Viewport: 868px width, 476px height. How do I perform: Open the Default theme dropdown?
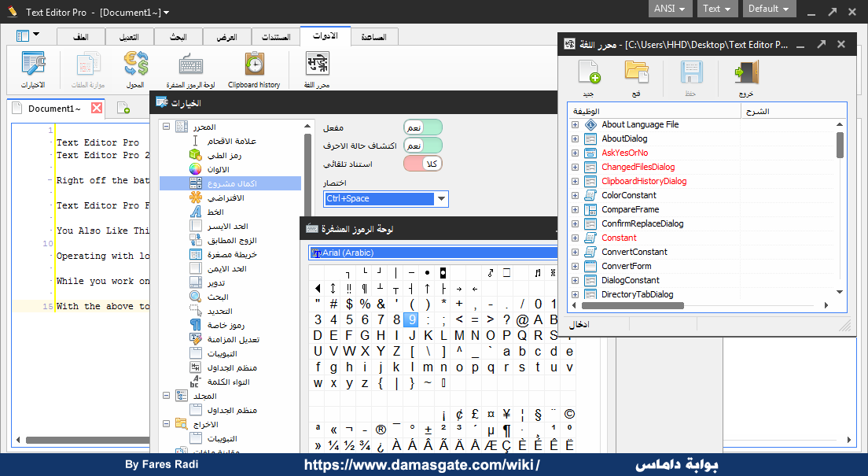[x=770, y=9]
